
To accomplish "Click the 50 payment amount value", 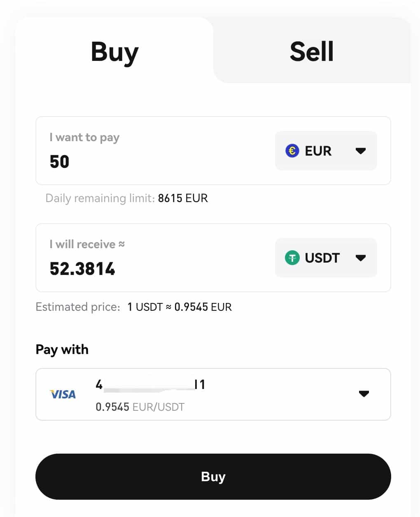I will (60, 162).
